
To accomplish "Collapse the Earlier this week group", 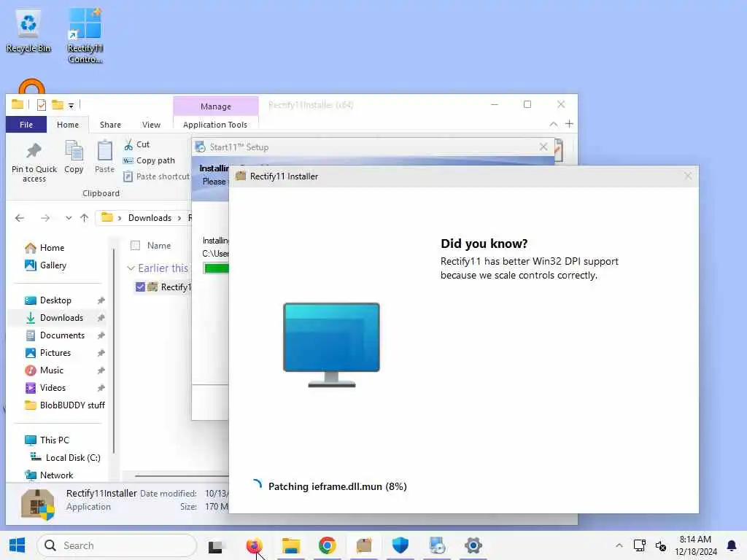I will [131, 268].
